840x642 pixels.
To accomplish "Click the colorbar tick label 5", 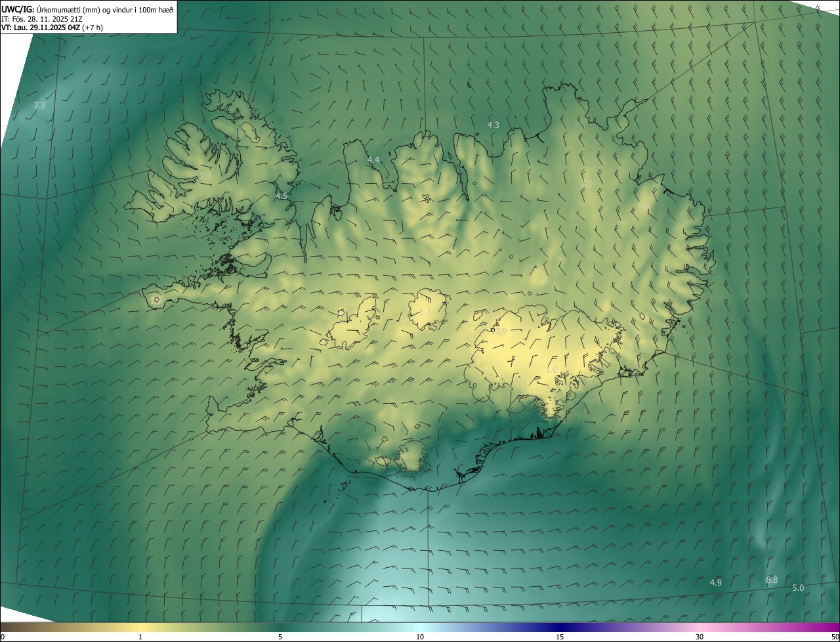I will pos(280,637).
